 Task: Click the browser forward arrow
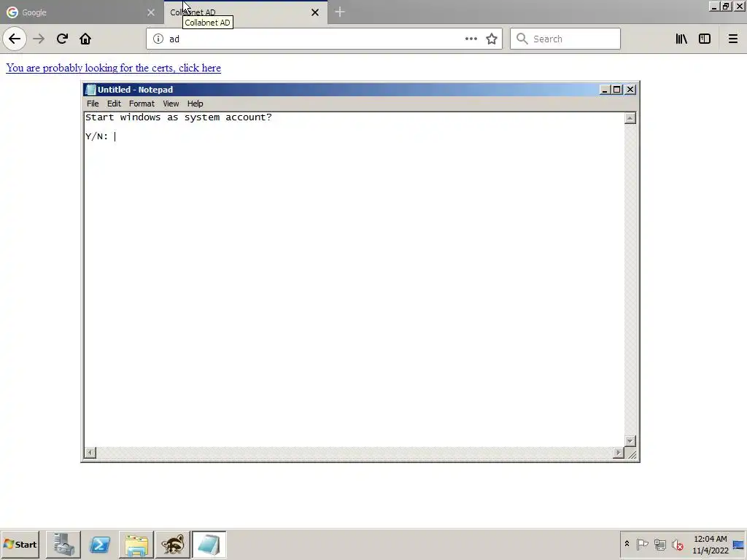click(39, 39)
